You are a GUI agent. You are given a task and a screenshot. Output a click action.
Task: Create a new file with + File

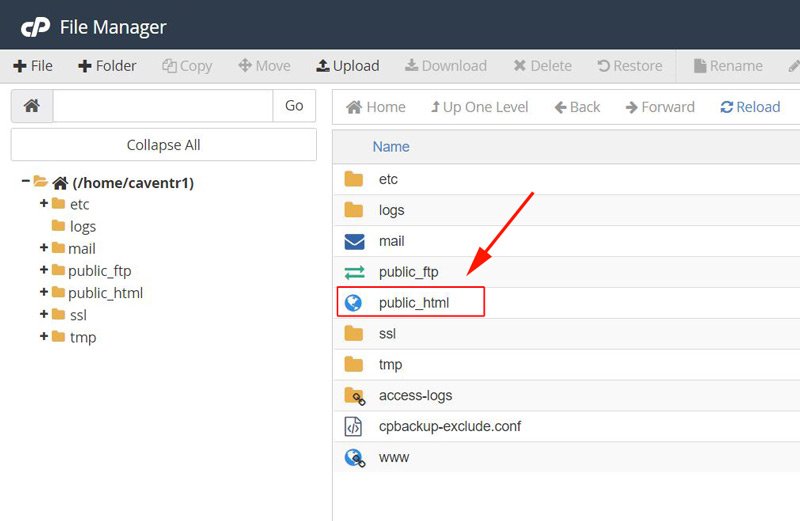coord(33,66)
